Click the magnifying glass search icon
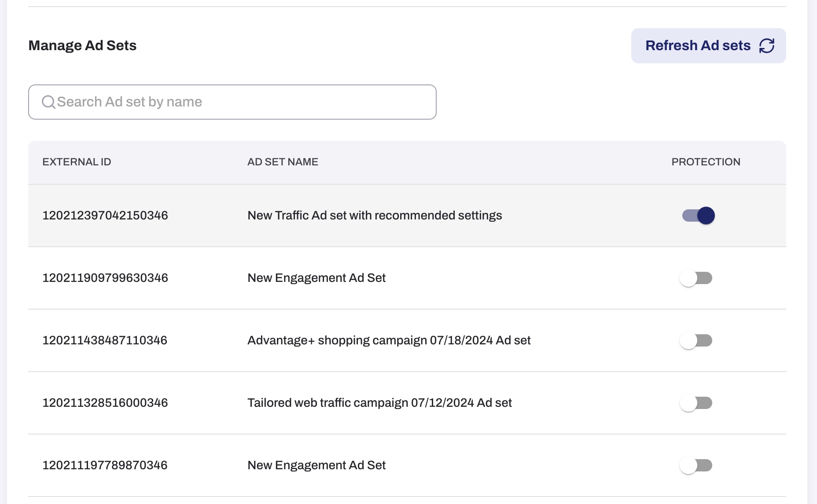Screen dimensions: 817x504 [48, 102]
